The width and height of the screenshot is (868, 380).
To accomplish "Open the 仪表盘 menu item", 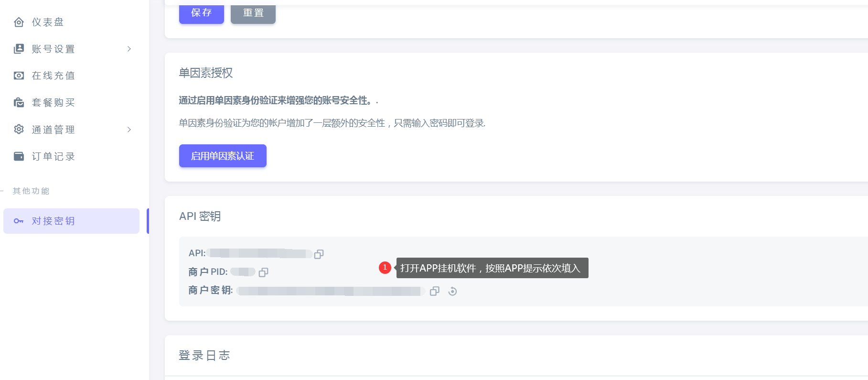I will point(48,22).
